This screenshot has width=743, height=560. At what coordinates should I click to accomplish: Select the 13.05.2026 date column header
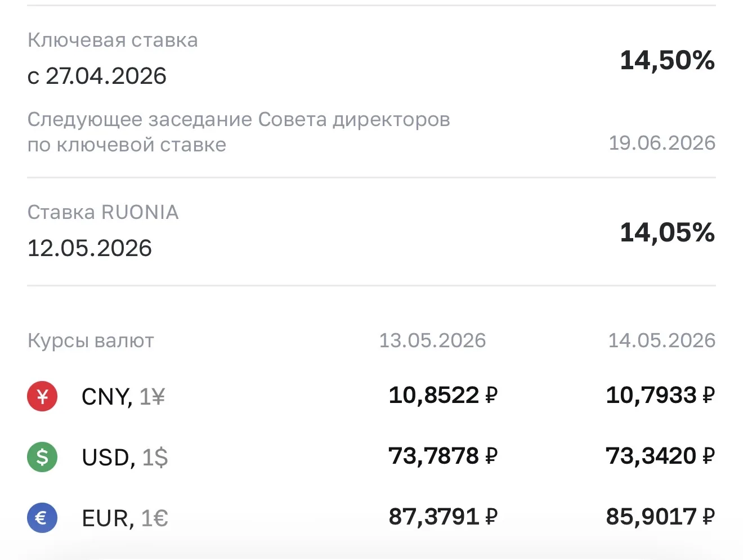[x=432, y=341]
